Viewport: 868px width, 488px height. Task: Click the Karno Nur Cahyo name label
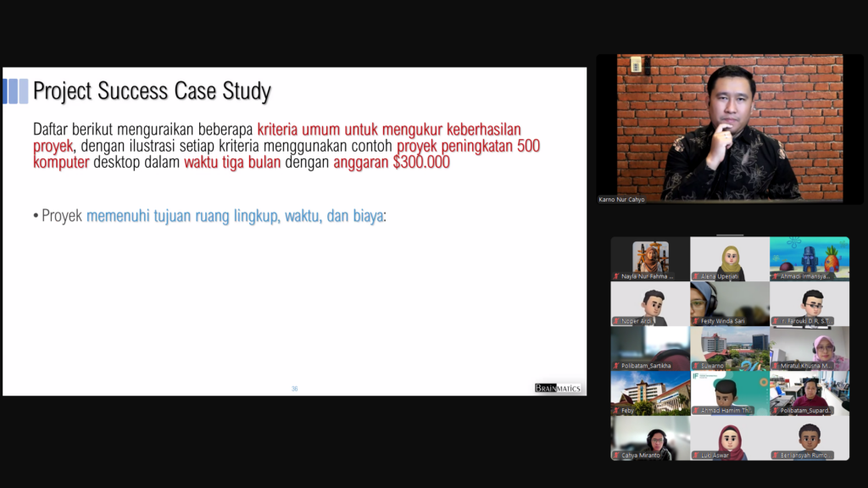tap(622, 200)
